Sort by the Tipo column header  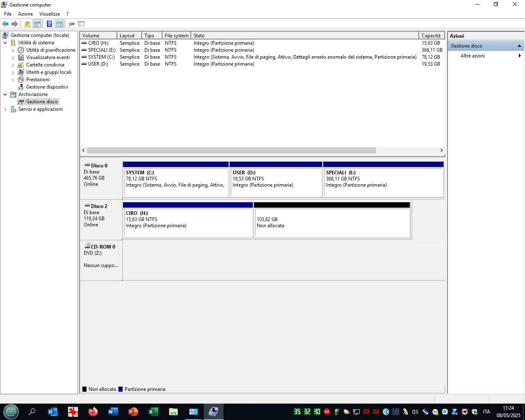pos(152,36)
